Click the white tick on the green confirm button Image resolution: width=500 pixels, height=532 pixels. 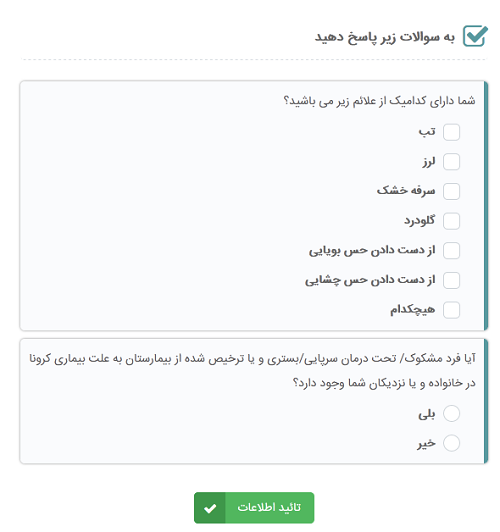click(x=210, y=508)
